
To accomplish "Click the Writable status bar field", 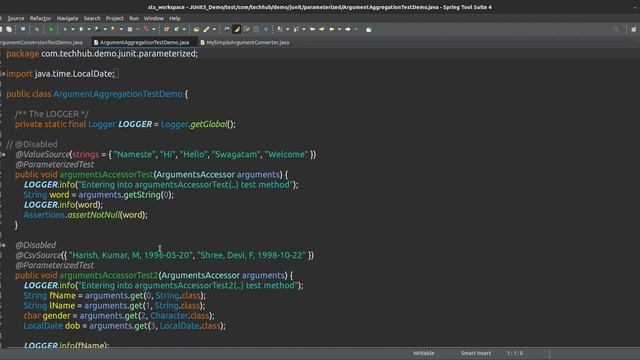I will tap(423, 353).
